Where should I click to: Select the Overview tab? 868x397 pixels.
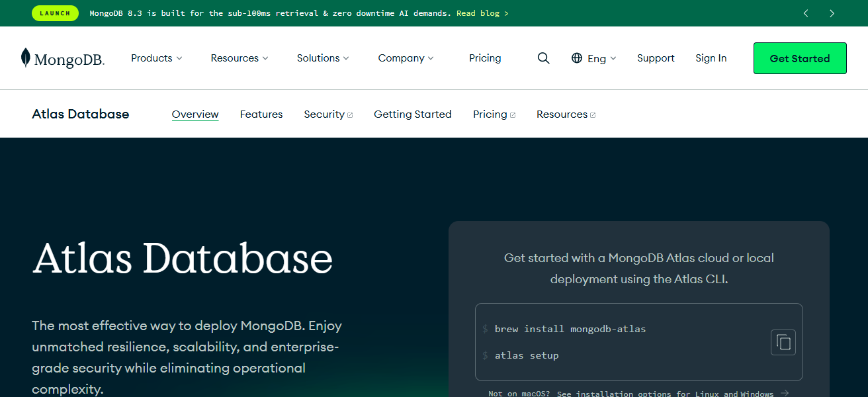pyautogui.click(x=195, y=114)
